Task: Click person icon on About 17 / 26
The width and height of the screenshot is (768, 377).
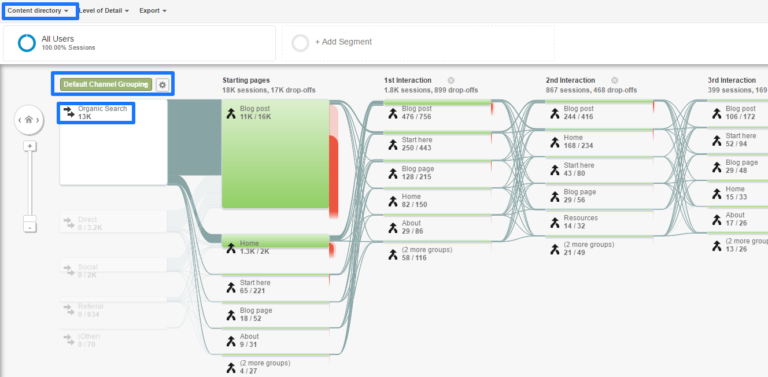Action: 717,220
